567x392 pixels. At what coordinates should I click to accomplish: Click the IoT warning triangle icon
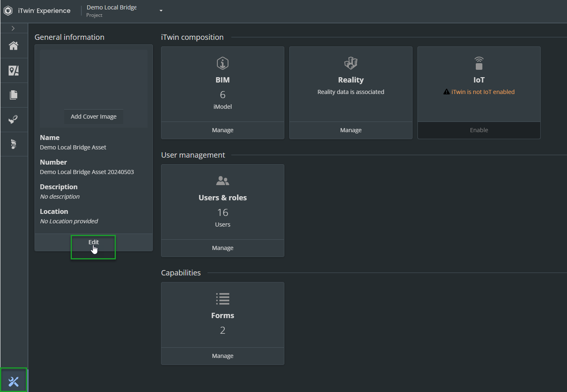click(447, 92)
